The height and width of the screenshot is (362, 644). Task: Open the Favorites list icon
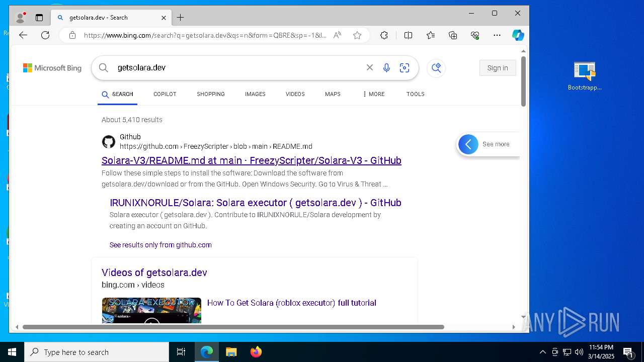coord(431,35)
